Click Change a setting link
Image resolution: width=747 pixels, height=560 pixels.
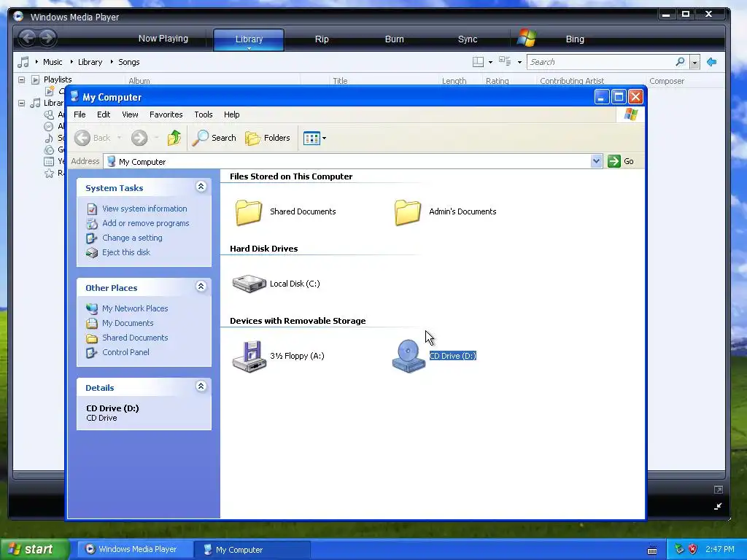pyautogui.click(x=132, y=238)
